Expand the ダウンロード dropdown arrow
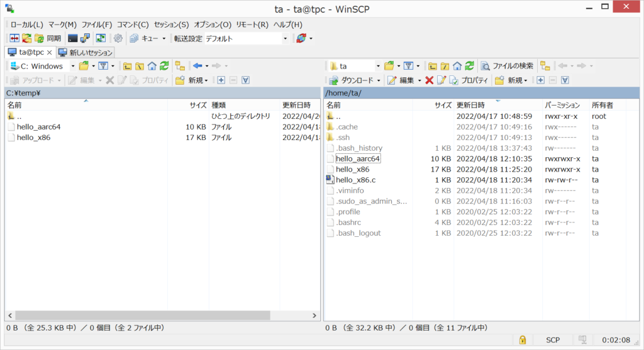The height and width of the screenshot is (350, 644). [379, 80]
